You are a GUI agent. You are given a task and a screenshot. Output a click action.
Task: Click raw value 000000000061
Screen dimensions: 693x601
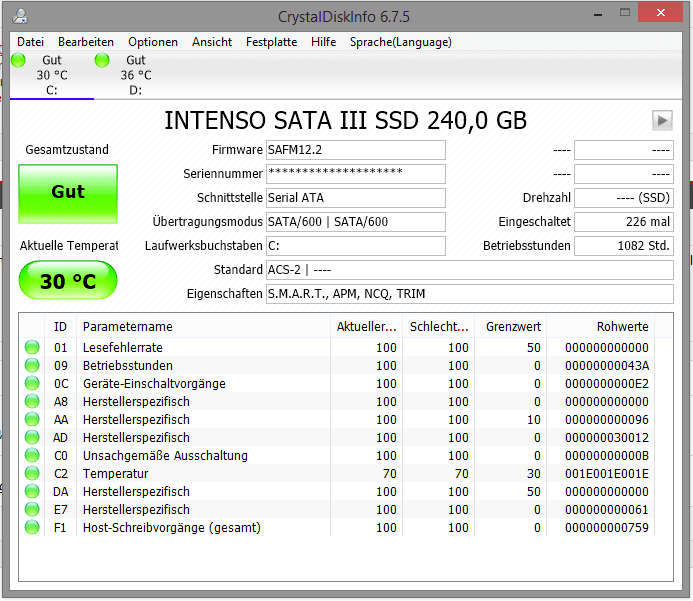pos(607,510)
